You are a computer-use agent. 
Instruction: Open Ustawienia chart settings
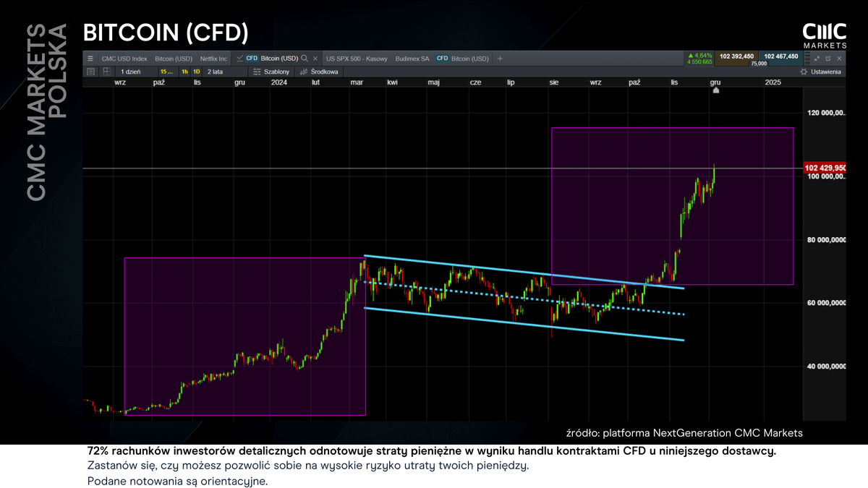[820, 72]
